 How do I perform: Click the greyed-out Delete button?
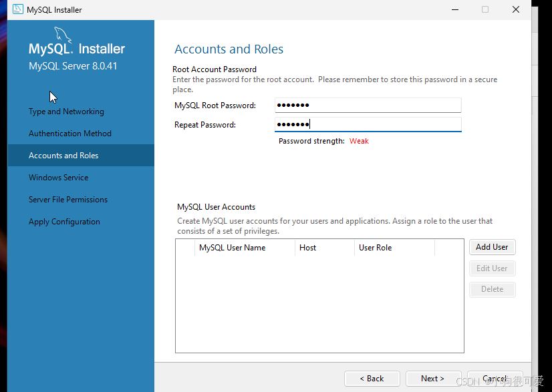tap(492, 289)
